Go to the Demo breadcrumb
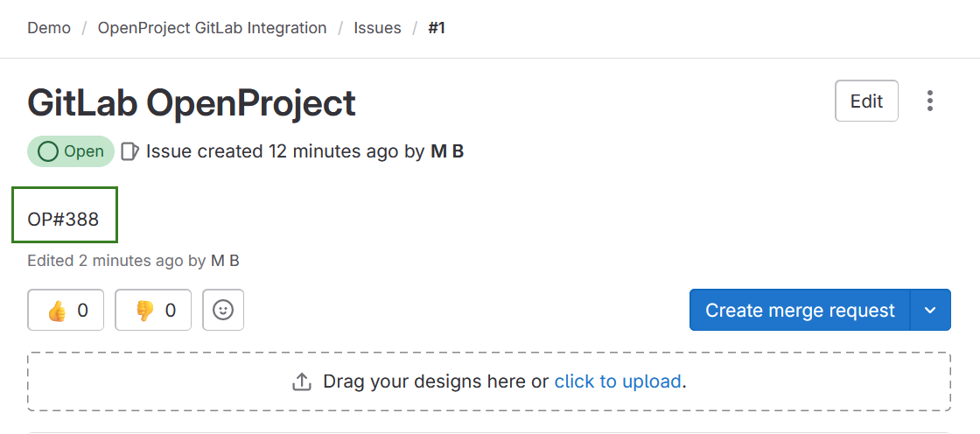Image resolution: width=980 pixels, height=434 pixels. [x=49, y=28]
